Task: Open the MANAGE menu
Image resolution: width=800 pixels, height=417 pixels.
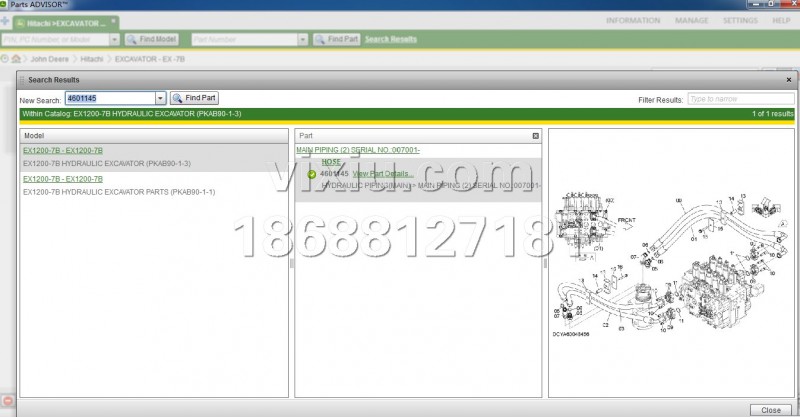Action: tap(691, 20)
